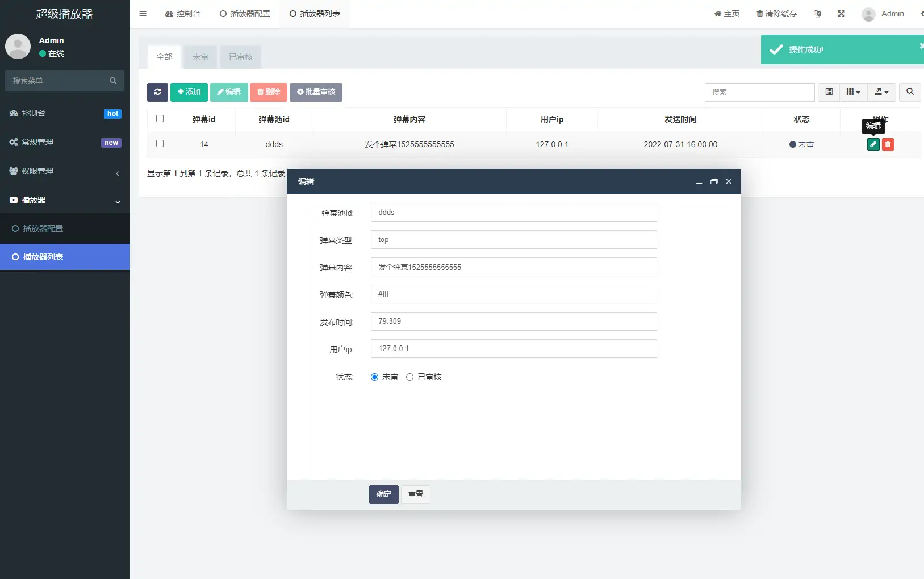Toggle the table card view icon
Screen dimensions: 924x579
coord(829,92)
